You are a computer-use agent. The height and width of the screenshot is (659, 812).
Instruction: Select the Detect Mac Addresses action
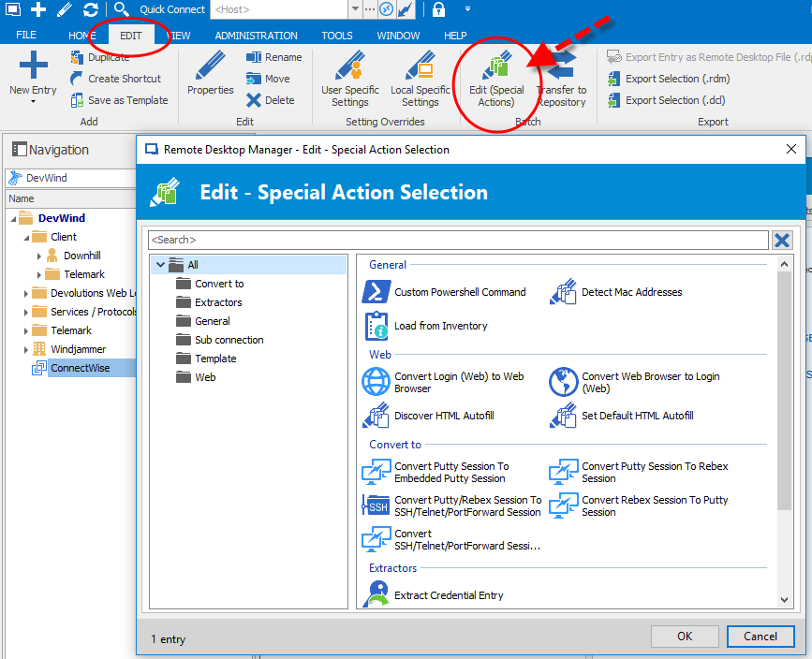pos(631,292)
